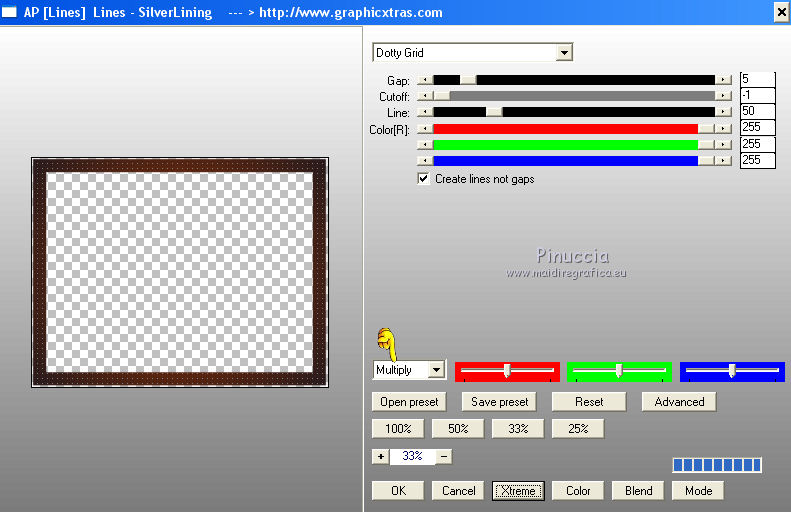791x512 pixels.
Task: Set preview zoom to 50%
Action: (x=458, y=429)
